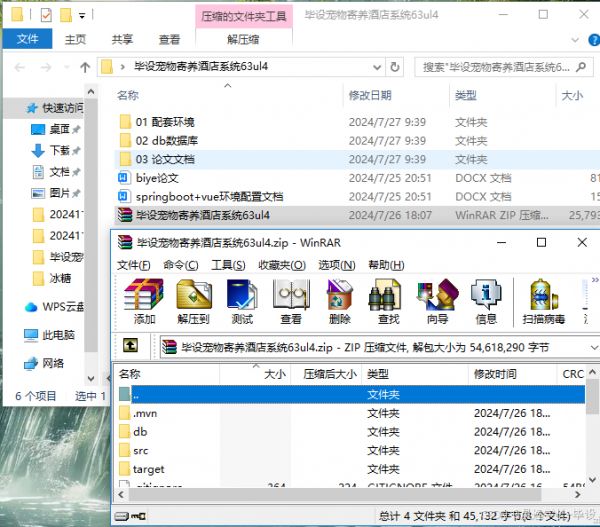This screenshot has height=527, width=600.
Task: Open the archive path dropdown in WinRAR
Action: tap(590, 346)
